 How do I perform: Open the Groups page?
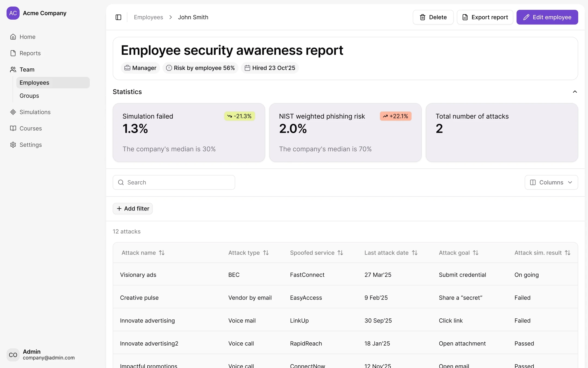tap(29, 96)
